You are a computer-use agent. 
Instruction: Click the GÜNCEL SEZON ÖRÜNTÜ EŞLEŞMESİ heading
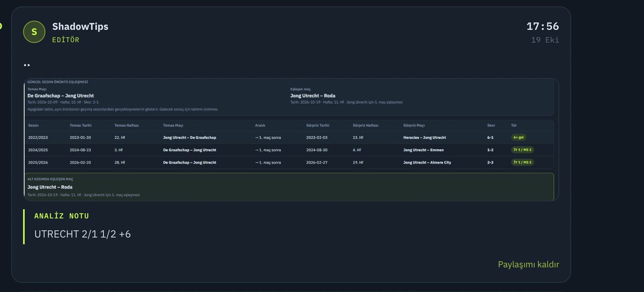(x=57, y=82)
